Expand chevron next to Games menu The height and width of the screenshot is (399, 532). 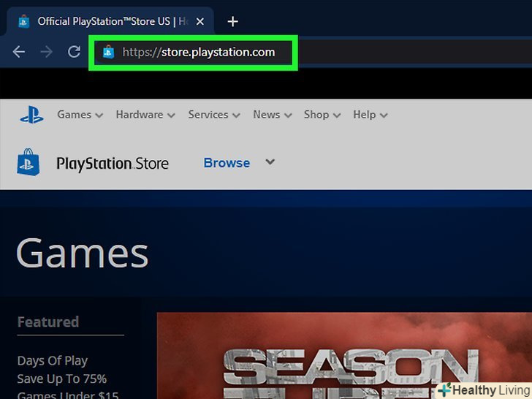pyautogui.click(x=99, y=115)
